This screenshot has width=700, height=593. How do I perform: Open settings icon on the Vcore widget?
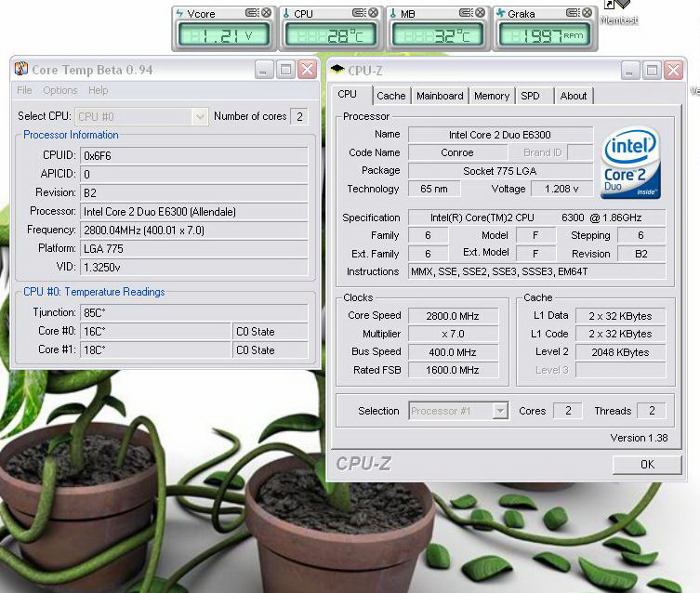coord(252,13)
